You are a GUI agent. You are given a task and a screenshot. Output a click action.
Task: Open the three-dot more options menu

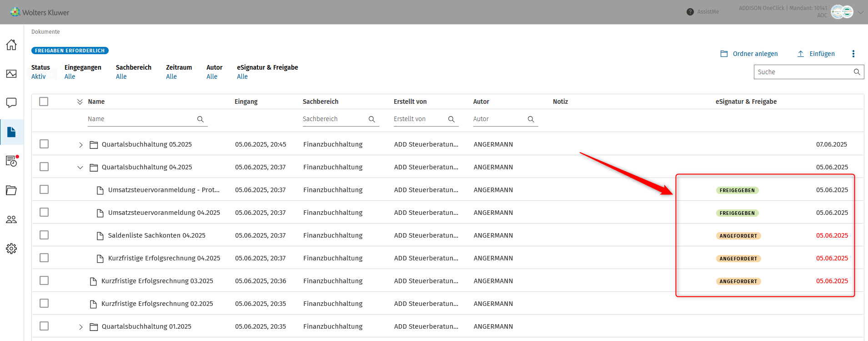pos(853,54)
